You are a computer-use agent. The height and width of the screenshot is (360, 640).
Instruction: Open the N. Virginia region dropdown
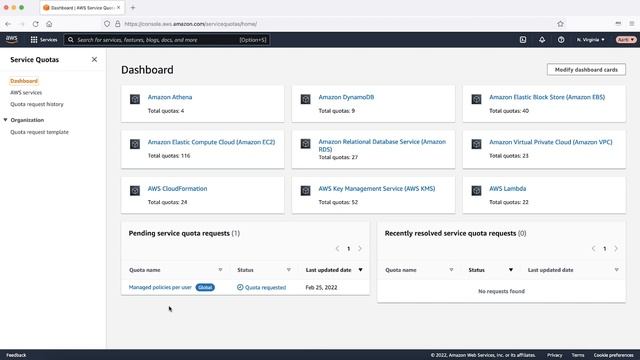(590, 40)
